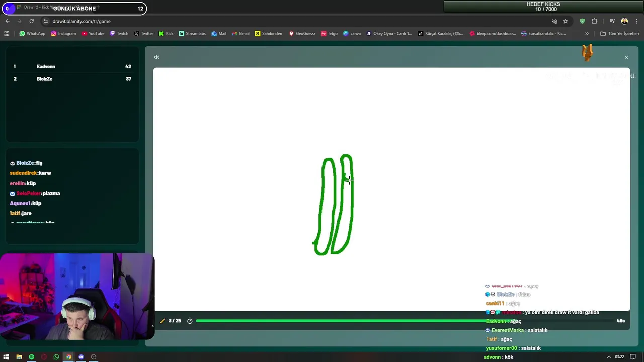Screen dimensions: 644x362
Task: Open the browser extensions puzzle menu
Action: pyautogui.click(x=594, y=21)
